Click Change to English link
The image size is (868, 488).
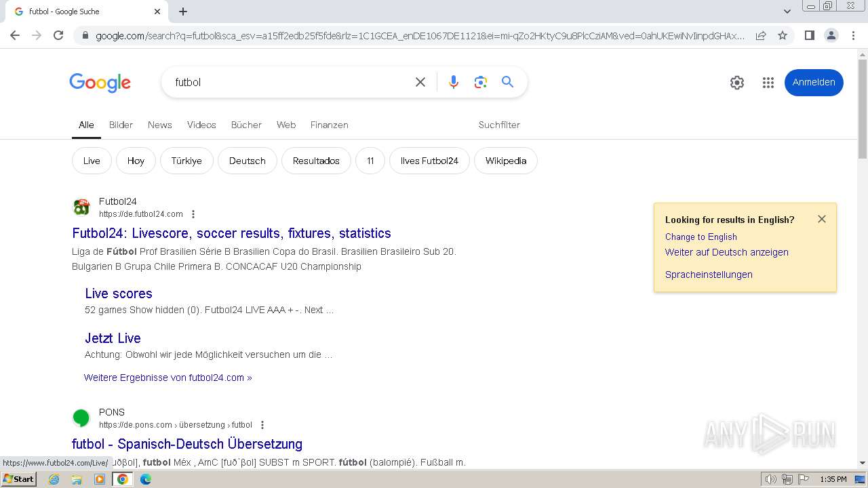[701, 237]
